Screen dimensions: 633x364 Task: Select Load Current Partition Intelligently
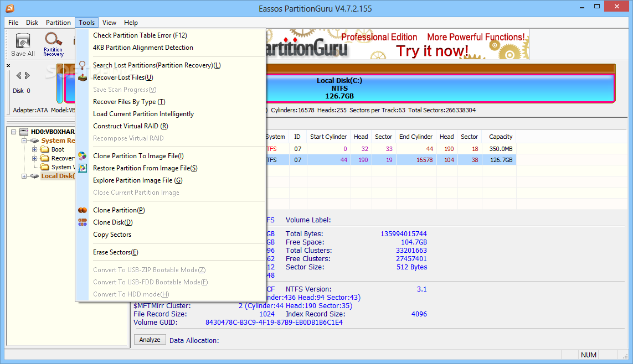(x=143, y=114)
